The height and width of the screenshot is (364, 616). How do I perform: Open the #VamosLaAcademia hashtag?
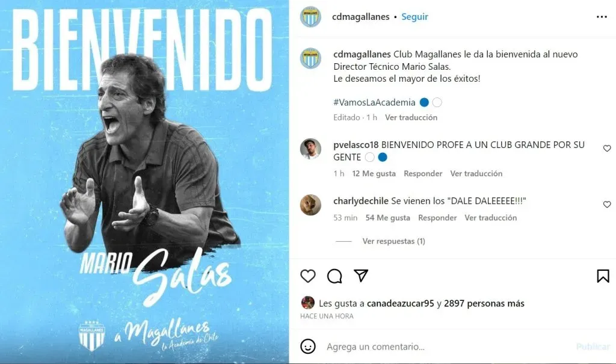374,102
